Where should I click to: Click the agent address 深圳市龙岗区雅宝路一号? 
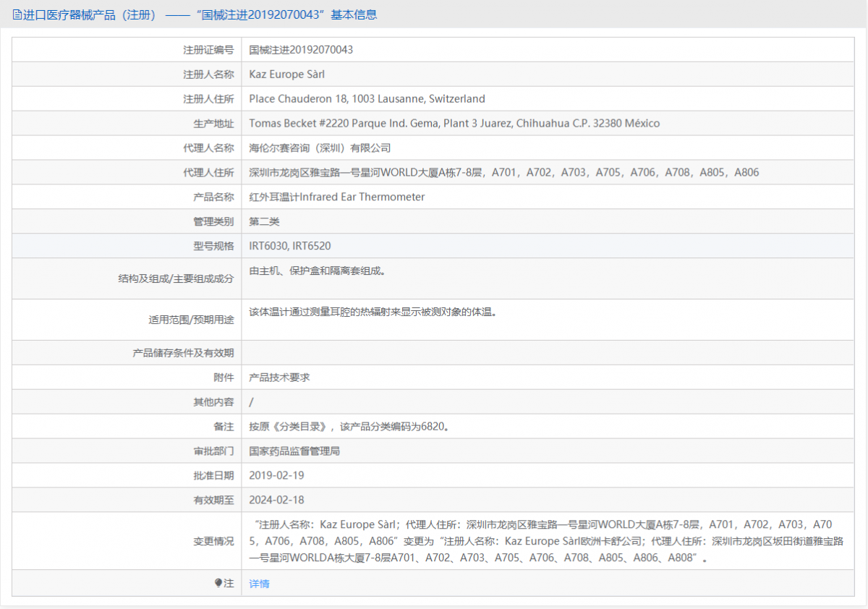point(504,173)
